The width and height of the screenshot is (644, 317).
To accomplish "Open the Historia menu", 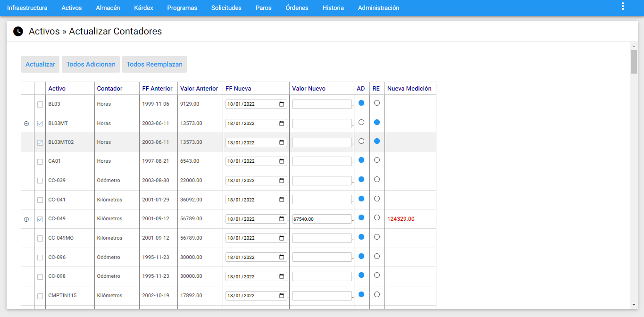I will click(x=333, y=8).
